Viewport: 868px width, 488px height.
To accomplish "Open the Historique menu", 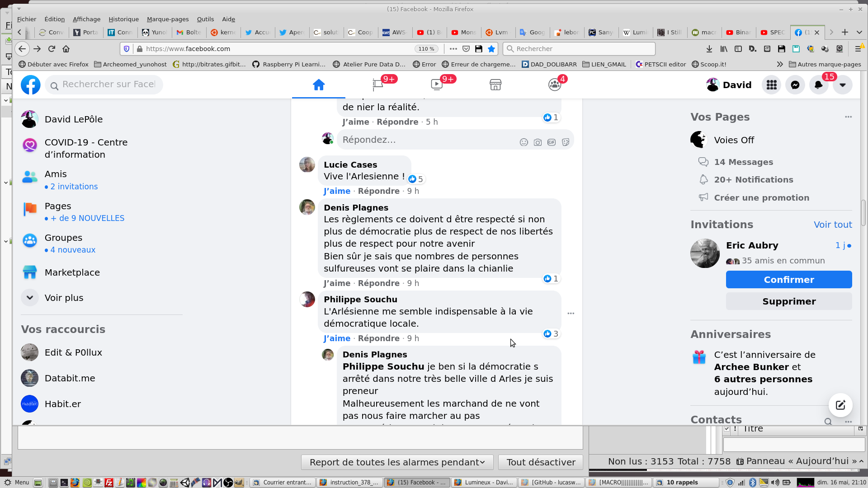I will [123, 19].
